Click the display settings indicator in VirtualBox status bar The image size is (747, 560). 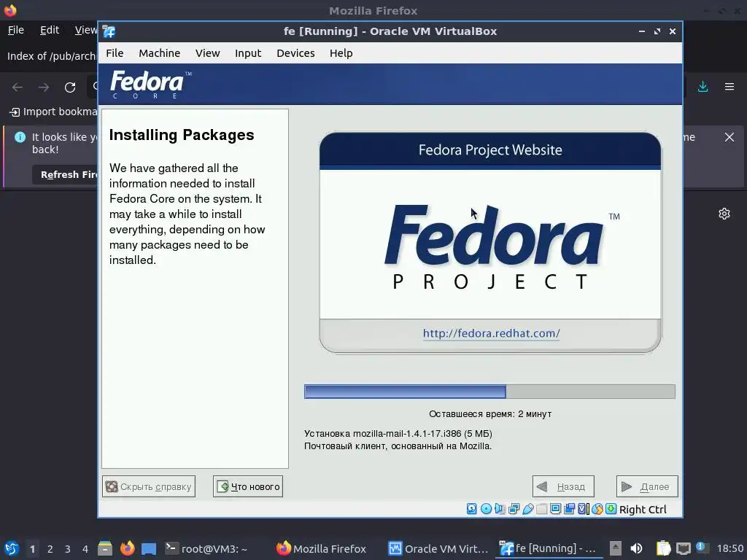coord(555,509)
